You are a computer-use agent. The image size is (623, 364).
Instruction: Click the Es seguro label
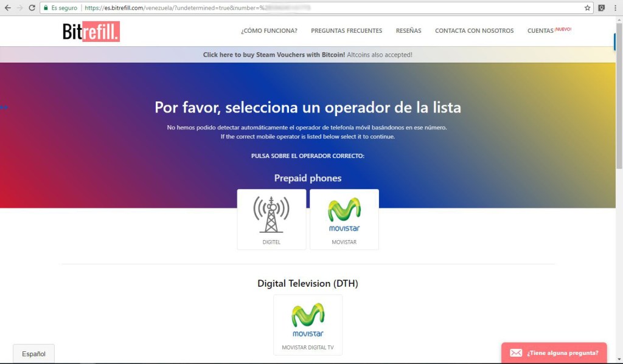click(64, 7)
